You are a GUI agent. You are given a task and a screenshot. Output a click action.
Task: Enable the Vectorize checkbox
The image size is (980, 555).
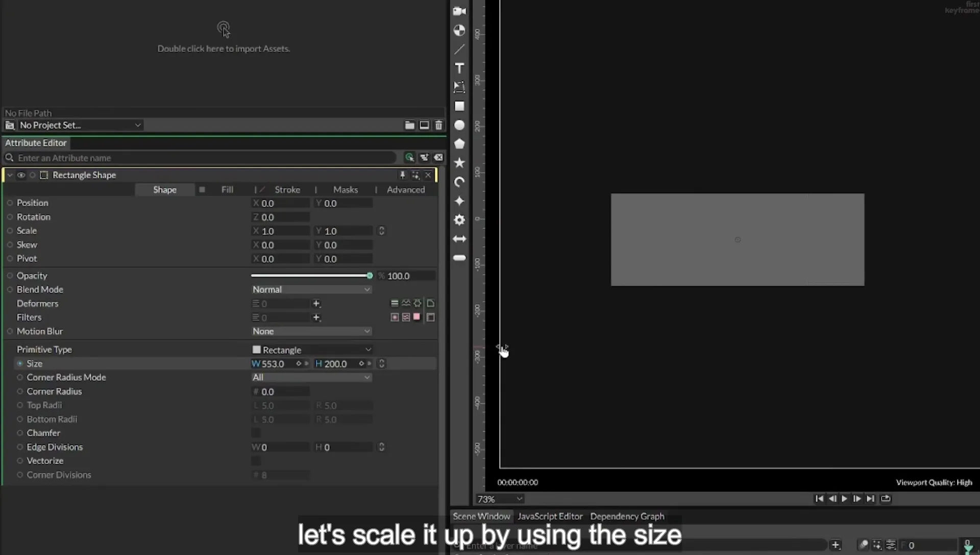[x=256, y=461]
